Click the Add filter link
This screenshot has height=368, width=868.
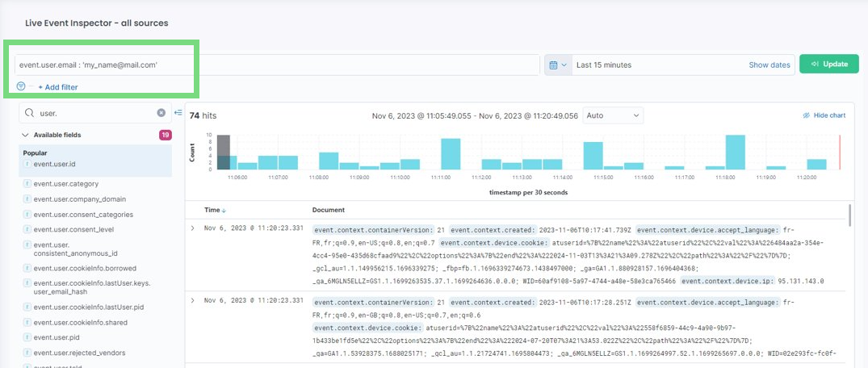click(58, 87)
